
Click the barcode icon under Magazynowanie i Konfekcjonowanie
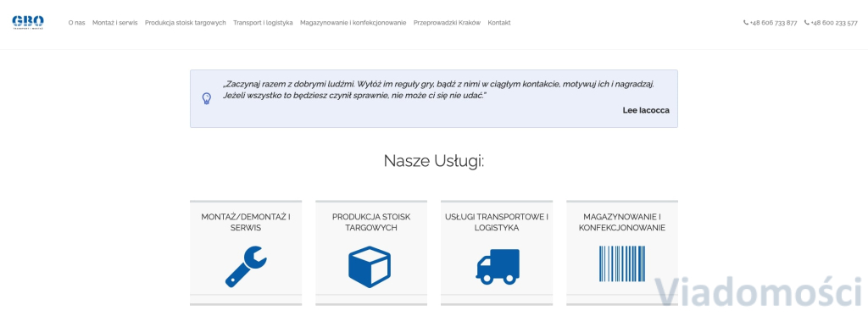pyautogui.click(x=621, y=264)
